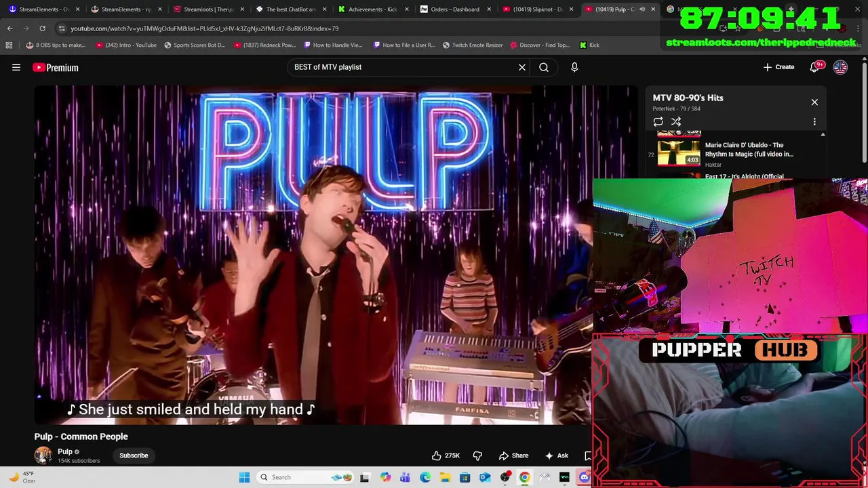The height and width of the screenshot is (488, 868).
Task: Toggle playlist loop
Action: [x=658, y=121]
